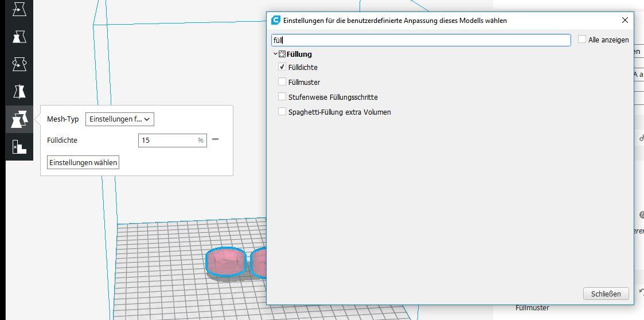Image resolution: width=644 pixels, height=320 pixels.
Task: Select the Mirror tool
Action: [x=19, y=92]
